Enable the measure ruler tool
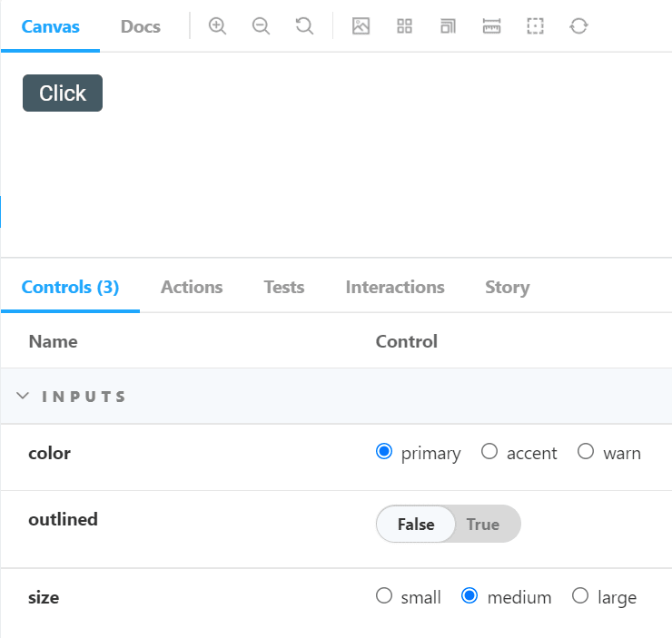 491,26
